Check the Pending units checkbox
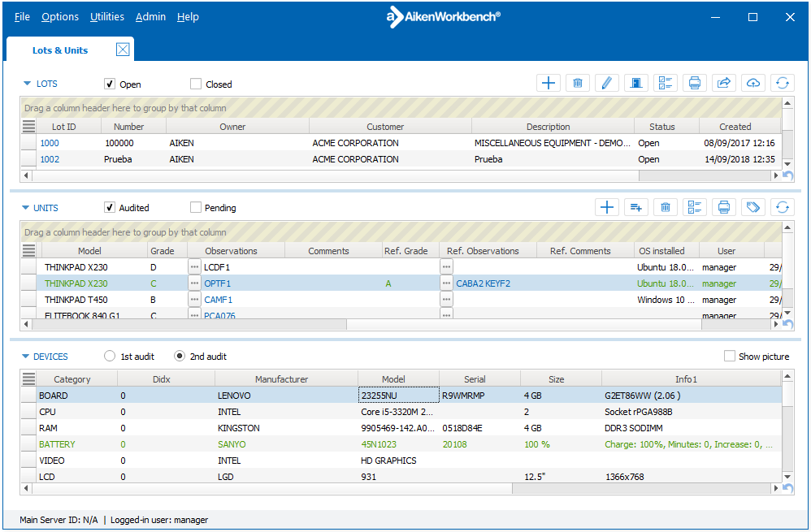The image size is (811, 532). (196, 207)
